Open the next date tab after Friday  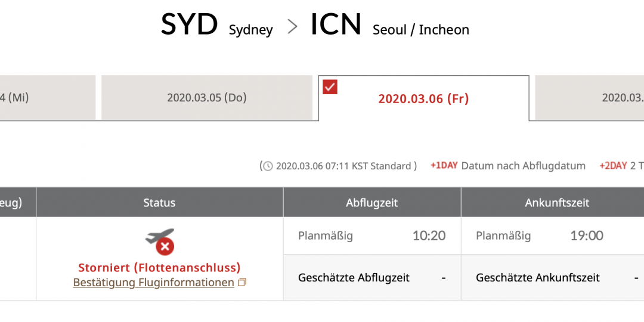[x=589, y=98]
